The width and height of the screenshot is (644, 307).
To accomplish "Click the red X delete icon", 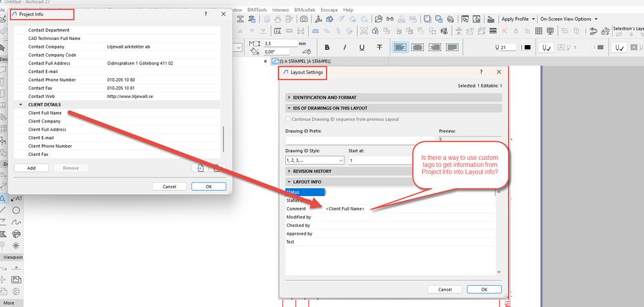I will point(504,31).
